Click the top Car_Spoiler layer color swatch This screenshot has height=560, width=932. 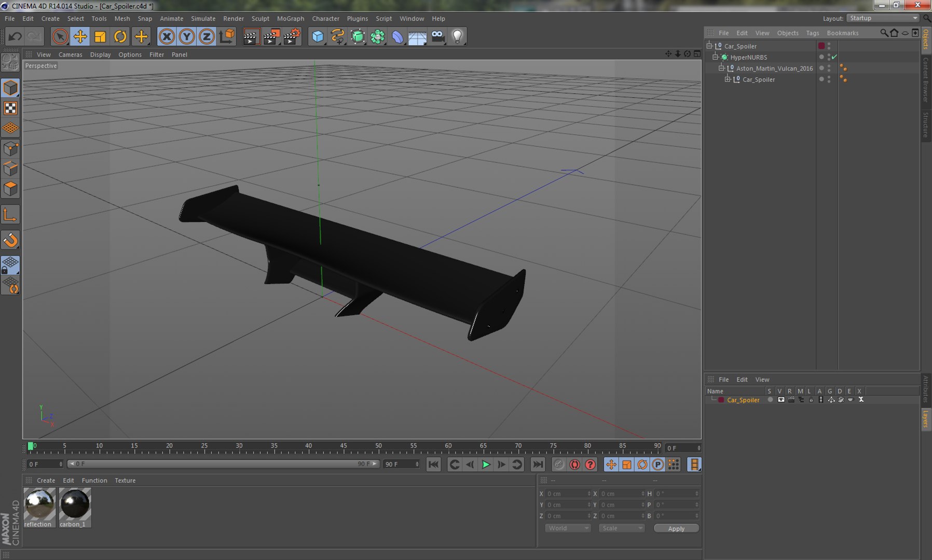pos(821,46)
